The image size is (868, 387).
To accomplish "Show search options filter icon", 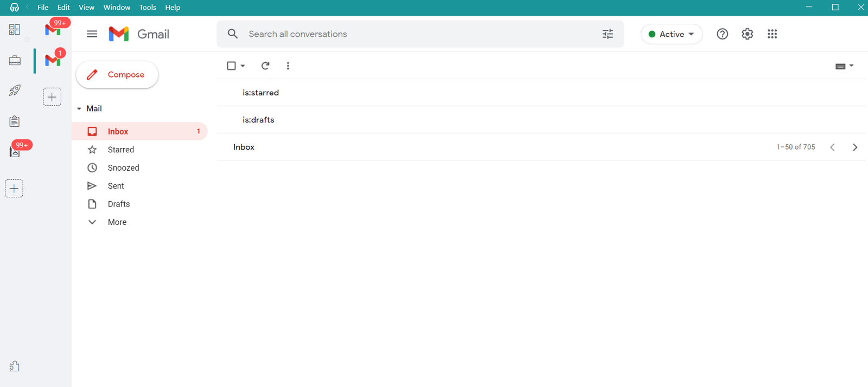I will point(608,34).
